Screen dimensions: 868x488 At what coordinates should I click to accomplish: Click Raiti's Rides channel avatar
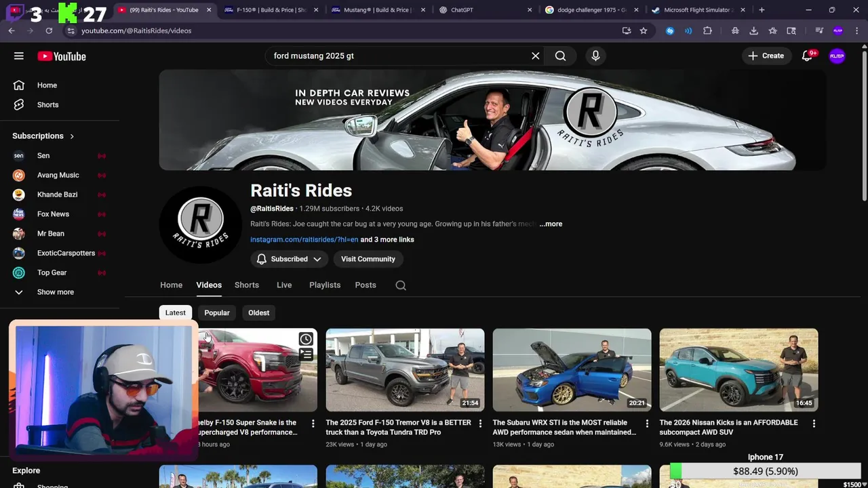point(200,224)
